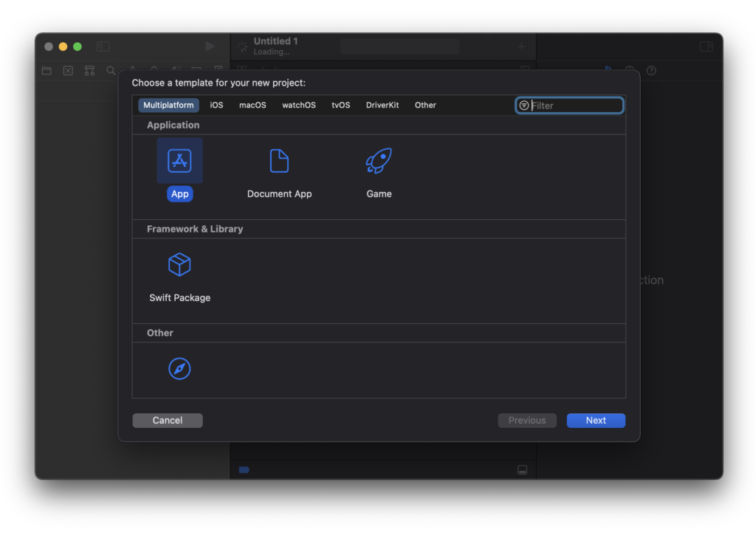Choose the Game rocket template icon
This screenshot has width=756, height=544.
pyautogui.click(x=379, y=160)
